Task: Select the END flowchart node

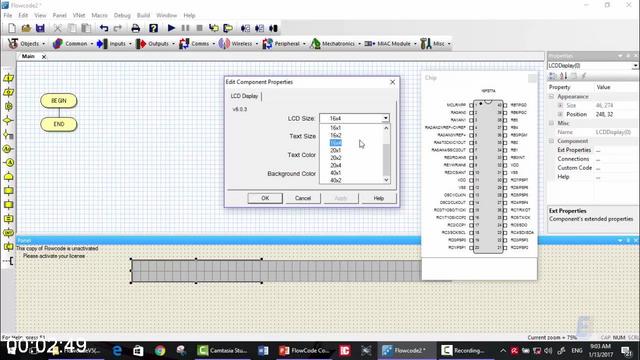Action: (59, 124)
